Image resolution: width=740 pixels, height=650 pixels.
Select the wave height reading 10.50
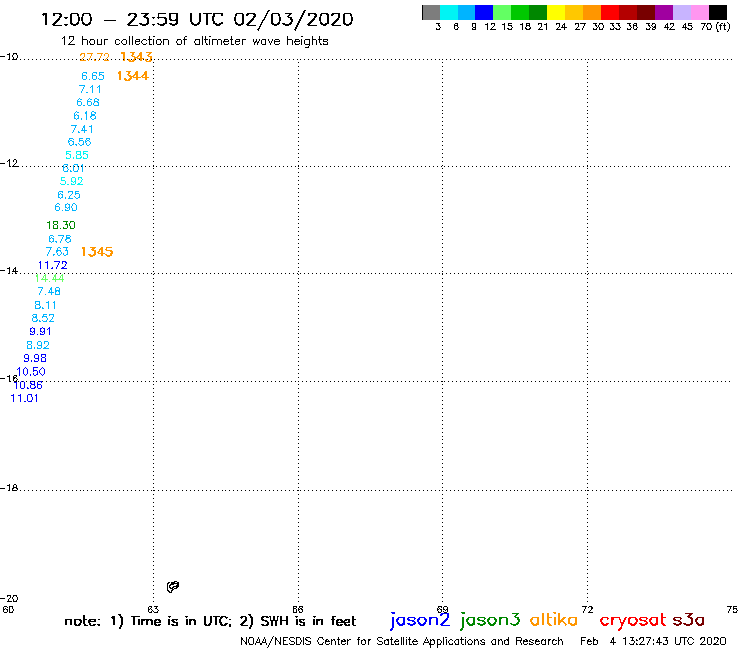click(31, 371)
